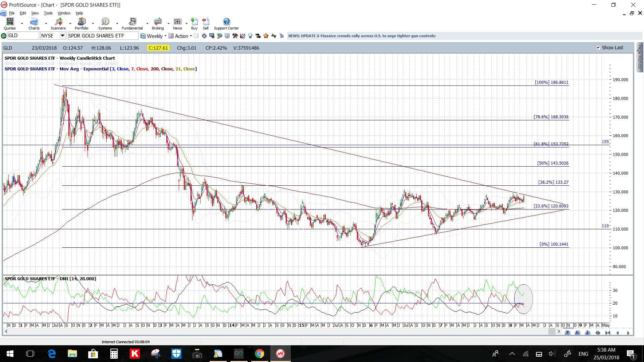Click the SPDR GOLD SHARES ETF name field
The height and width of the screenshot is (362, 644).
click(x=103, y=36)
